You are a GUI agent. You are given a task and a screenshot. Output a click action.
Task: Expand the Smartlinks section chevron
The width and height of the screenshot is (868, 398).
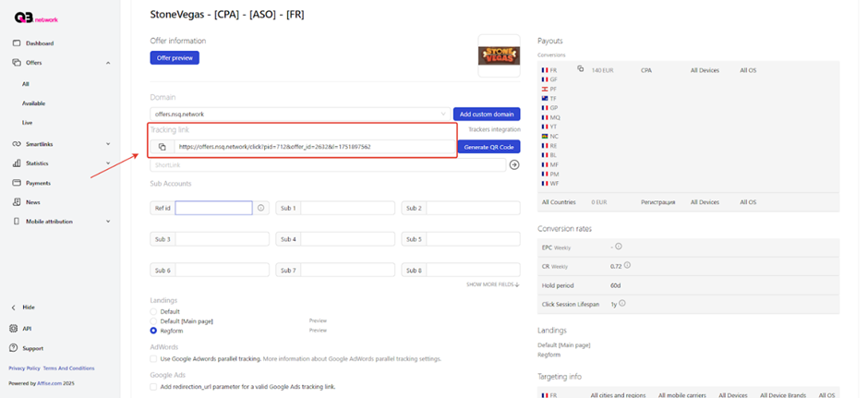click(x=108, y=144)
